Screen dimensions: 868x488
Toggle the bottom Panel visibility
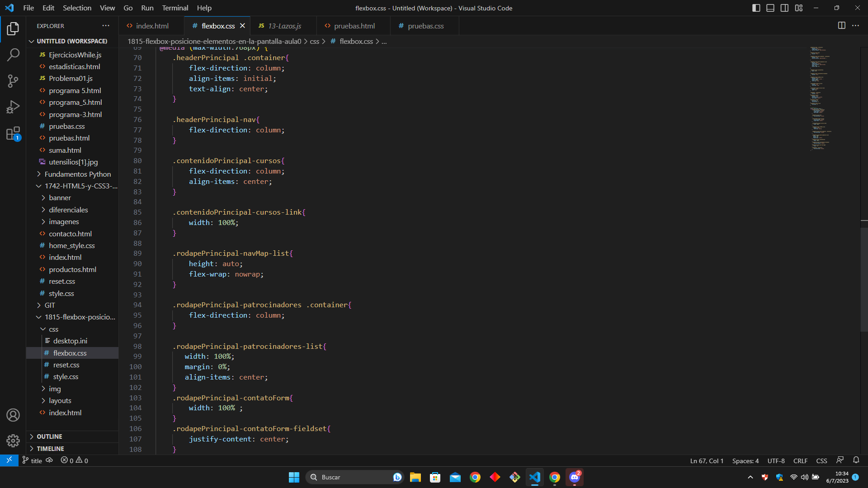pyautogui.click(x=770, y=8)
